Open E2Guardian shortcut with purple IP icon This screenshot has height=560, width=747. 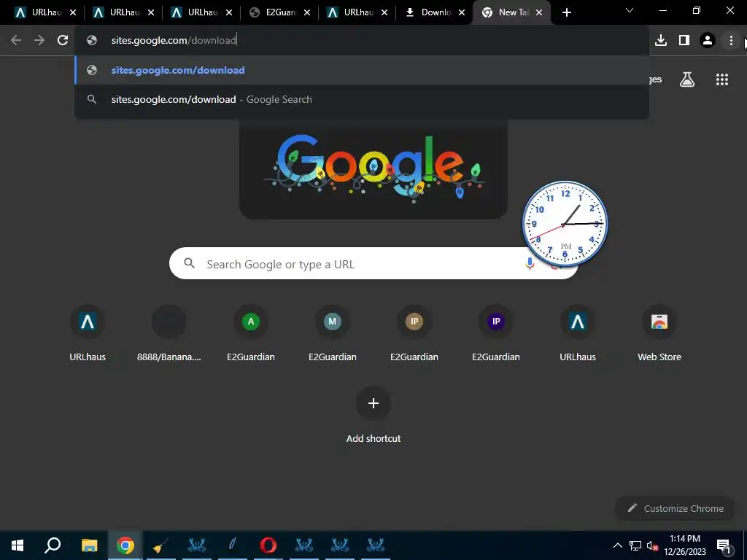tap(496, 332)
